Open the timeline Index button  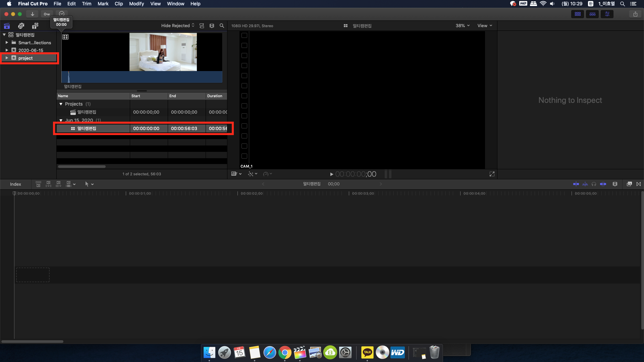pos(15,184)
